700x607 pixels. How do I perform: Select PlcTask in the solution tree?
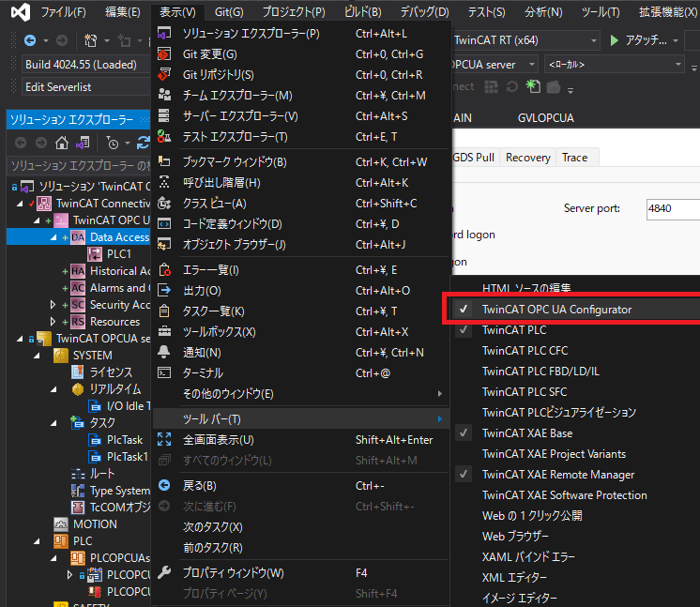pyautogui.click(x=124, y=440)
